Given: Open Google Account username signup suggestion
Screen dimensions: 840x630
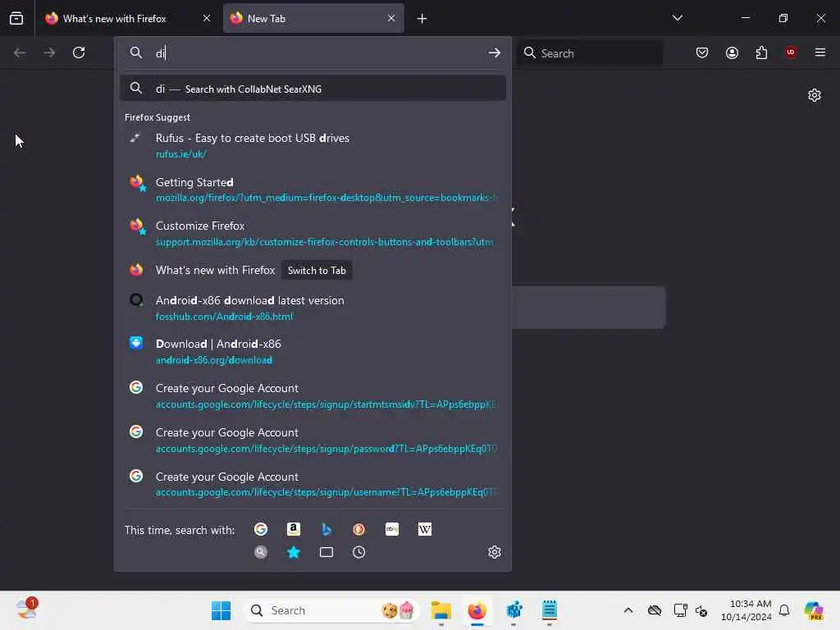Looking at the screenshot, I should tap(313, 484).
